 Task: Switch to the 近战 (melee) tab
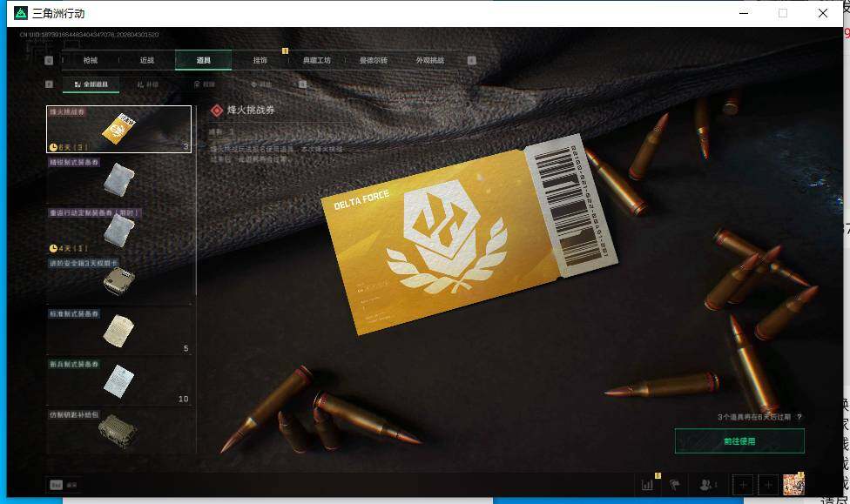pos(147,60)
